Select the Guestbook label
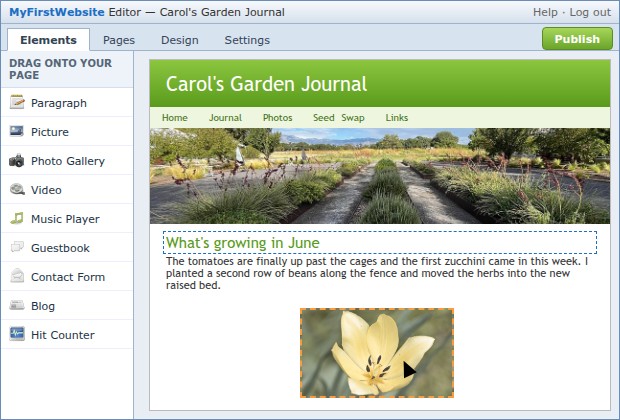The image size is (620, 420). click(60, 248)
